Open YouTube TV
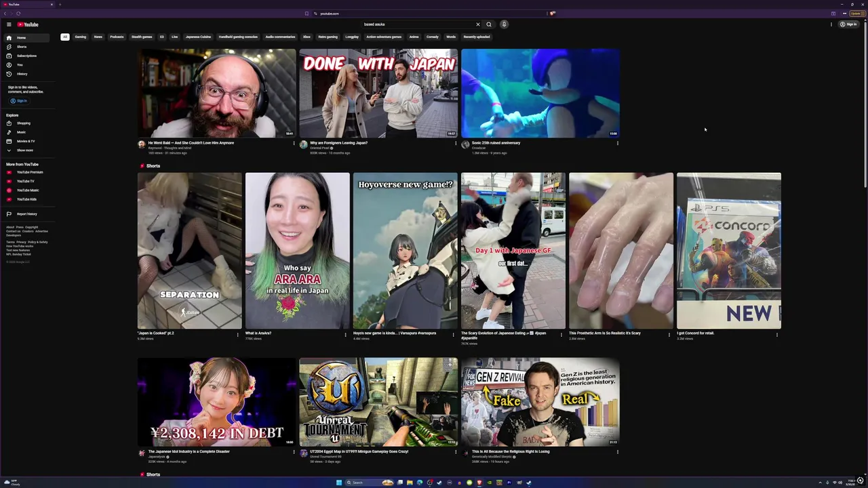The image size is (868, 488). (x=25, y=181)
